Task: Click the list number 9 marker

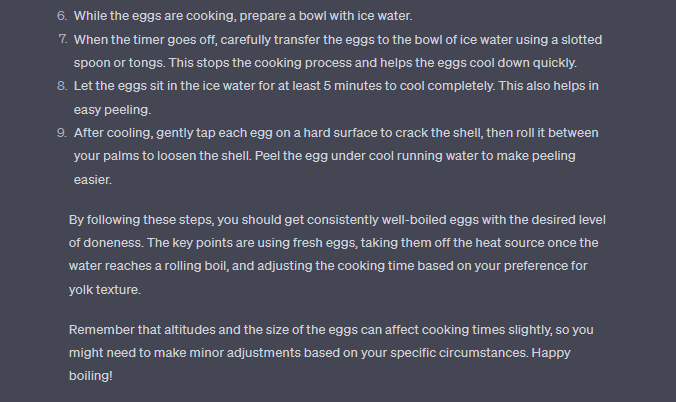Action: point(61,132)
